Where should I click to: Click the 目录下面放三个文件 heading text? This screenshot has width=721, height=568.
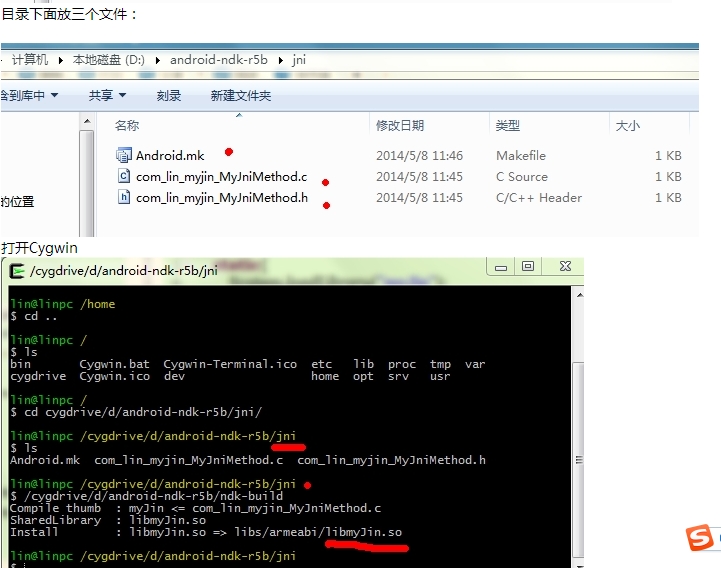[69, 14]
